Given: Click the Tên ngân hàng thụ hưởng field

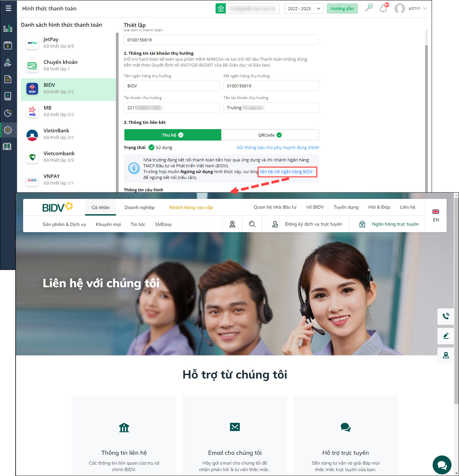Looking at the screenshot, I should click(x=172, y=86).
